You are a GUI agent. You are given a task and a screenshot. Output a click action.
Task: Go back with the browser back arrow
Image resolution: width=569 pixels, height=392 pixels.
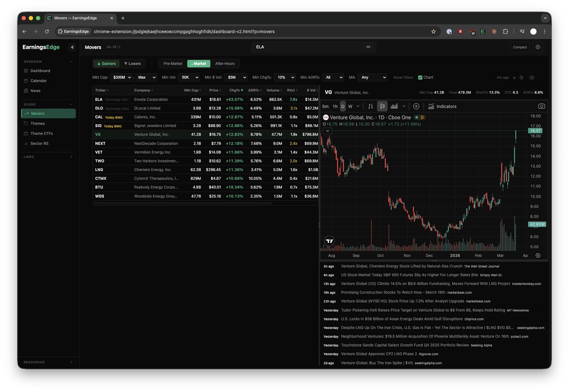pos(25,31)
